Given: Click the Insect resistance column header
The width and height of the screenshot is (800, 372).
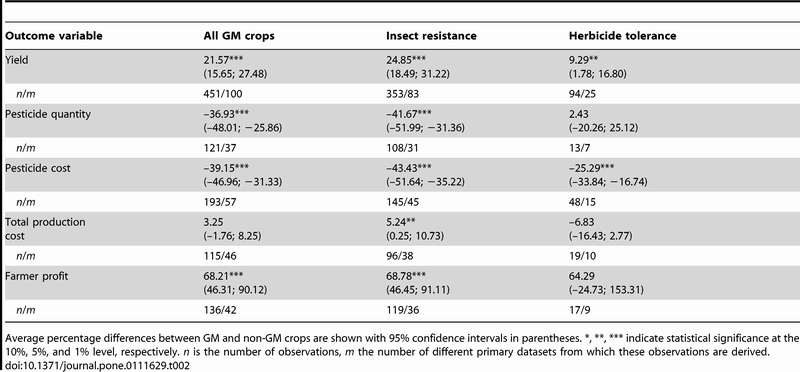Looking at the screenshot, I should pyautogui.click(x=431, y=36).
